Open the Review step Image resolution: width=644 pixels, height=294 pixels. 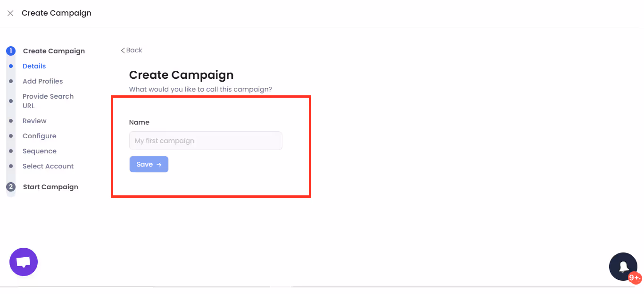pyautogui.click(x=34, y=121)
